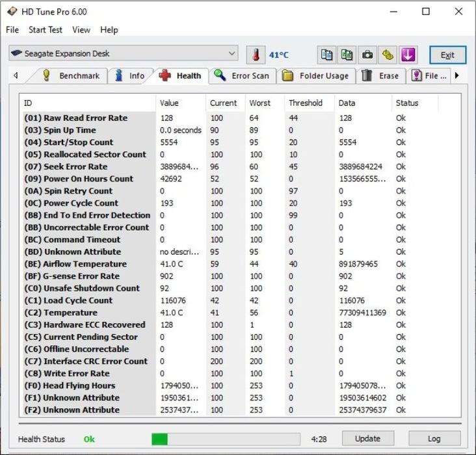Screen dimensions: 476x455
Task: Click the Update button
Action: pyautogui.click(x=368, y=439)
